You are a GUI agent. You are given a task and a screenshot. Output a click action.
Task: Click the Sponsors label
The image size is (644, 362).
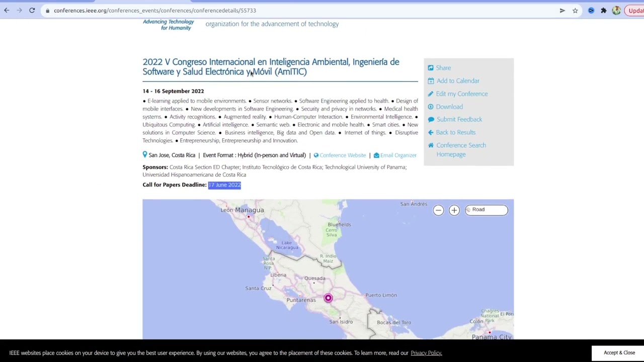coord(155,167)
